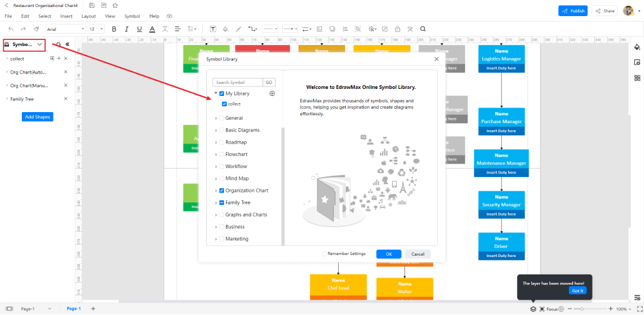This screenshot has width=644, height=315.
Task: Expand the Graphs and Charts category
Action: tap(216, 215)
